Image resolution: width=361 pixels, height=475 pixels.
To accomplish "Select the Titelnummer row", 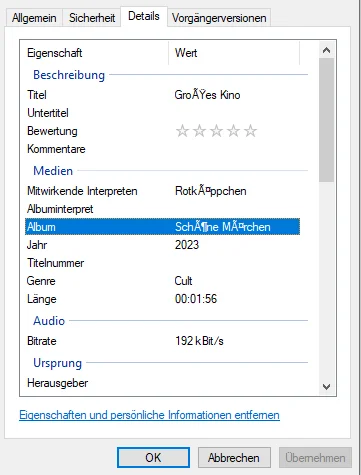I will [163, 263].
